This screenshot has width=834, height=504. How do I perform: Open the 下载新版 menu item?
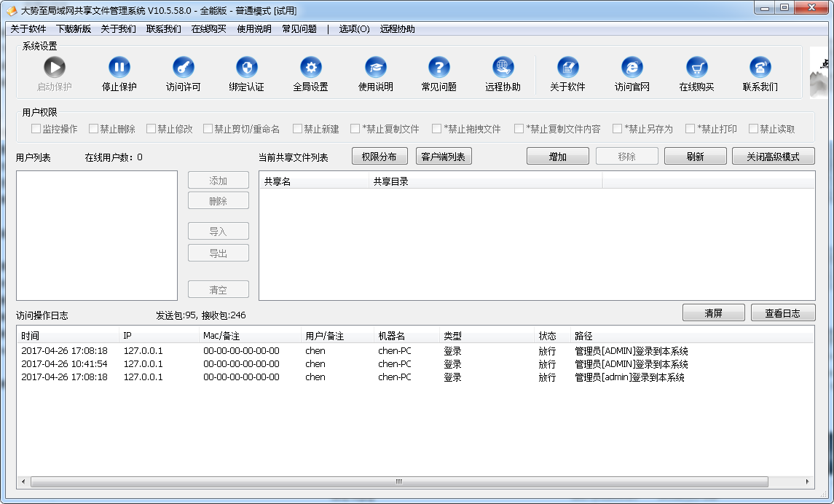(74, 29)
